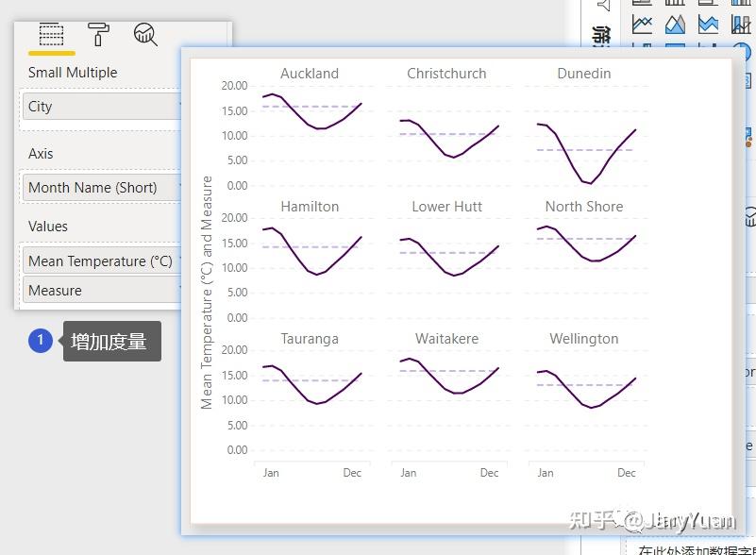The image size is (756, 555).
Task: Select the line chart visualization icon
Action: coord(642,24)
